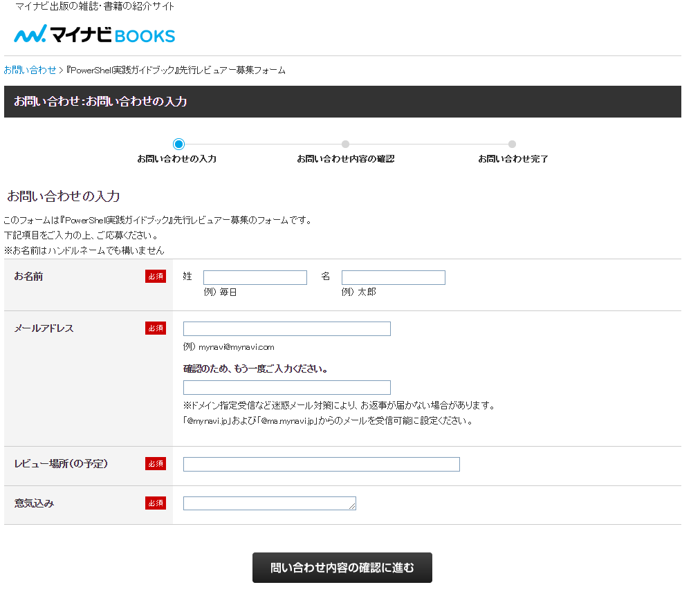Click the 必須 badge beside お名前
The image size is (700, 605).
pyautogui.click(x=156, y=276)
